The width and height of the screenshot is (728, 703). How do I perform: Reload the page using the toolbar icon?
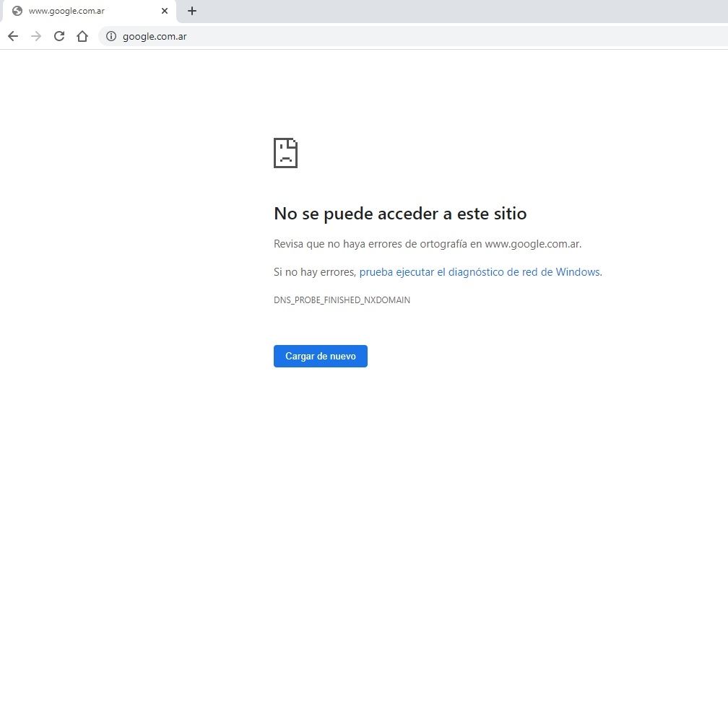59,36
